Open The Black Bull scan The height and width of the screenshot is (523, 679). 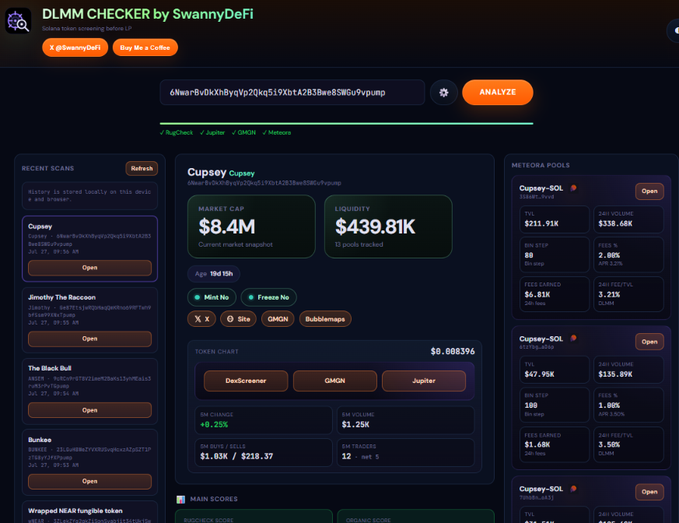pos(90,410)
